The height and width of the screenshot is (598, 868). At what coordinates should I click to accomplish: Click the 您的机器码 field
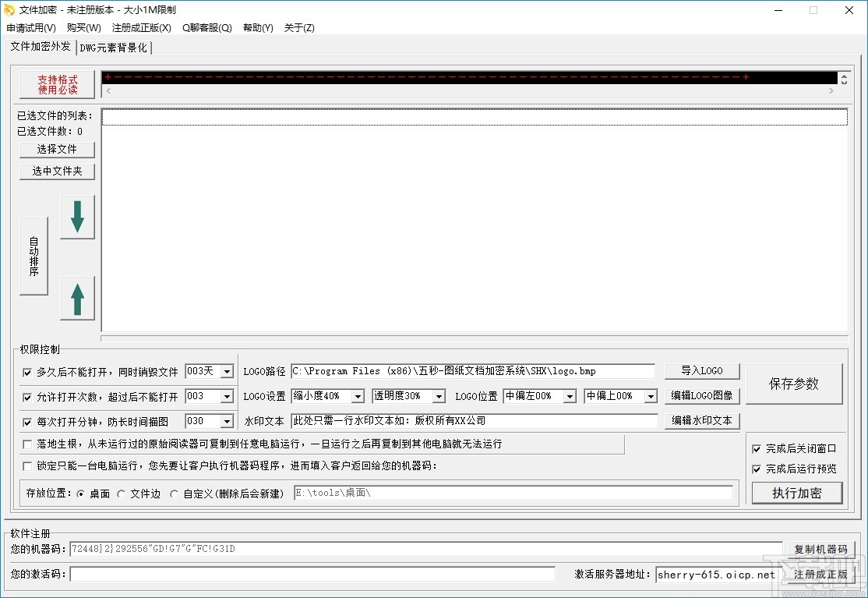coord(425,549)
